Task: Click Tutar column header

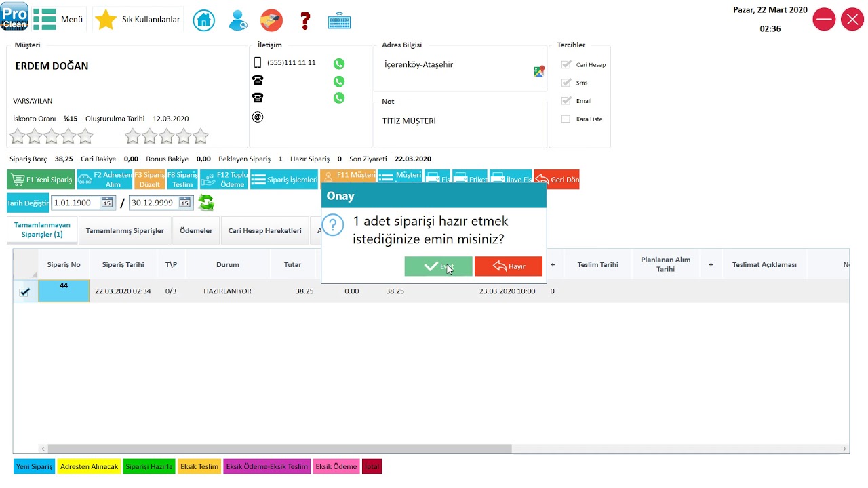Action: tap(293, 264)
